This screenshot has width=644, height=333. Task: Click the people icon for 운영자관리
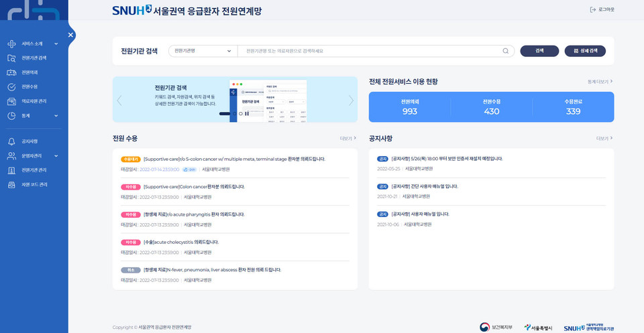point(11,156)
